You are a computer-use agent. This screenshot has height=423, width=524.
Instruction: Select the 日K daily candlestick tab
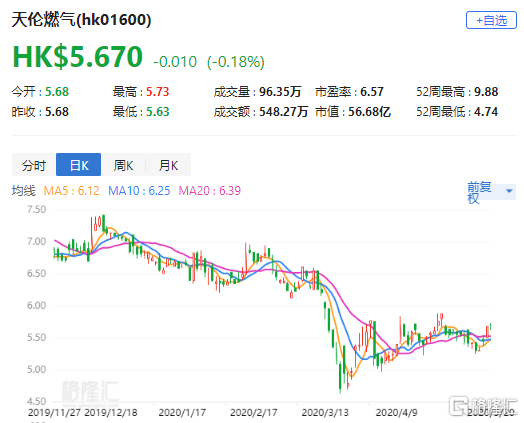tap(79, 165)
